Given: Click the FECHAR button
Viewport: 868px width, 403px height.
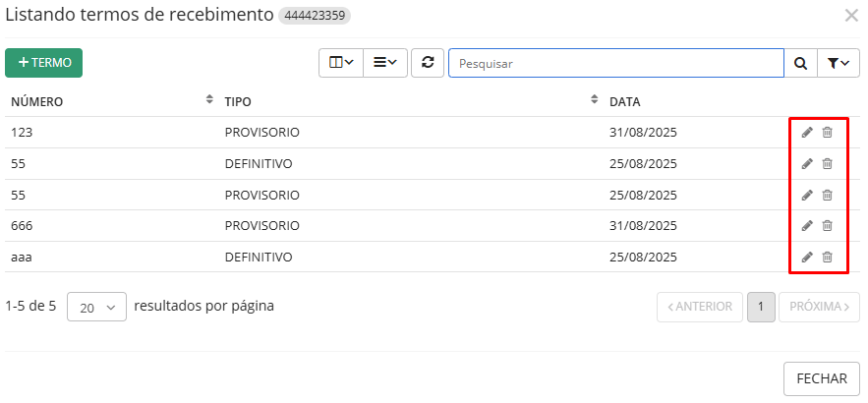Looking at the screenshot, I should [x=822, y=379].
